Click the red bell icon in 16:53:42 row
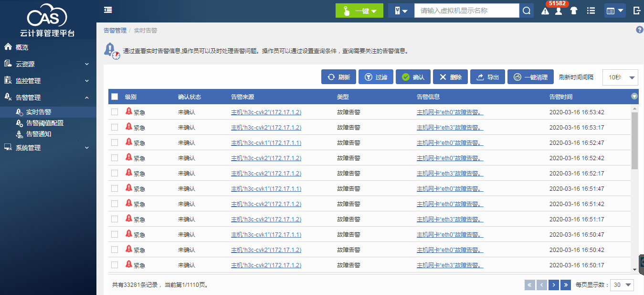The width and height of the screenshot is (644, 295). 129,111
